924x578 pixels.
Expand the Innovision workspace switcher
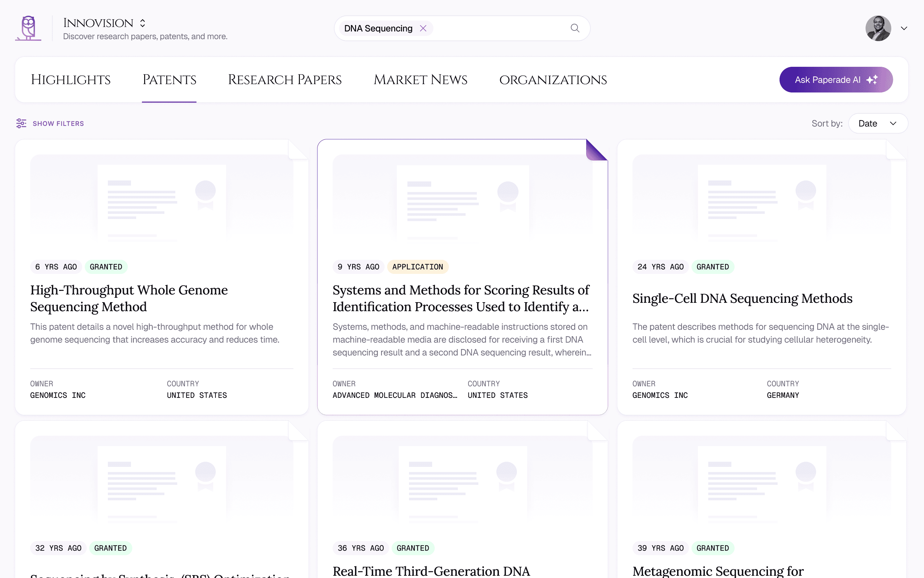click(x=143, y=23)
